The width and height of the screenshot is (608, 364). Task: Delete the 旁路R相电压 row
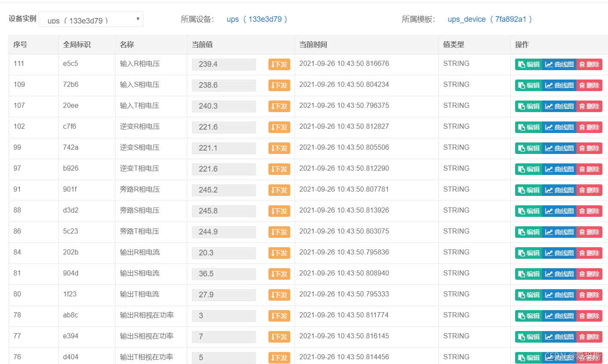point(589,190)
